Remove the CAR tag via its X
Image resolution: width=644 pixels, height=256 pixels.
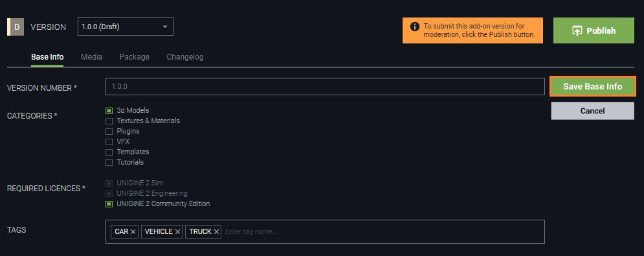[133, 232]
